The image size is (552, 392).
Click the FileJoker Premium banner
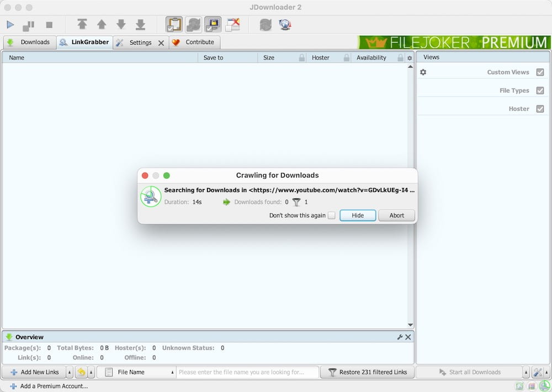coord(454,42)
